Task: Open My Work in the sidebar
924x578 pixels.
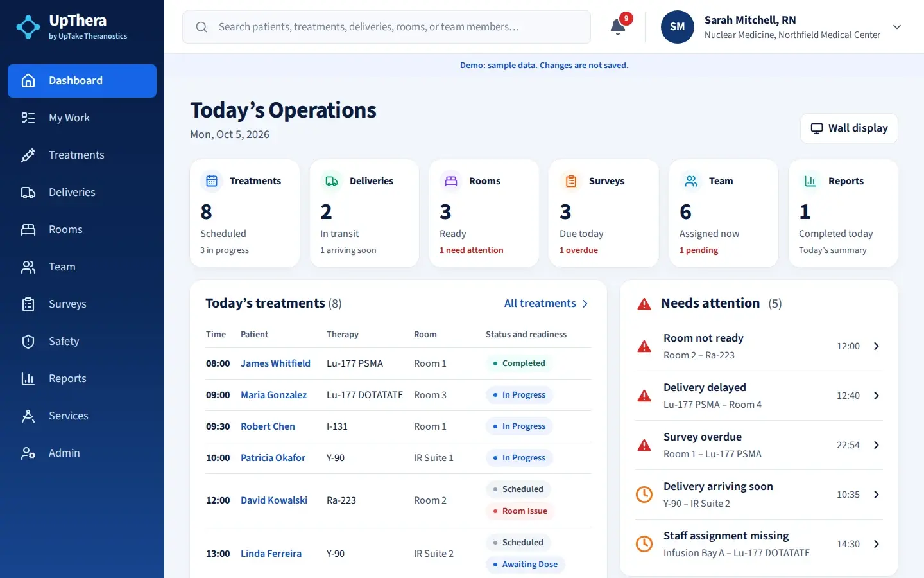Action: coord(82,118)
